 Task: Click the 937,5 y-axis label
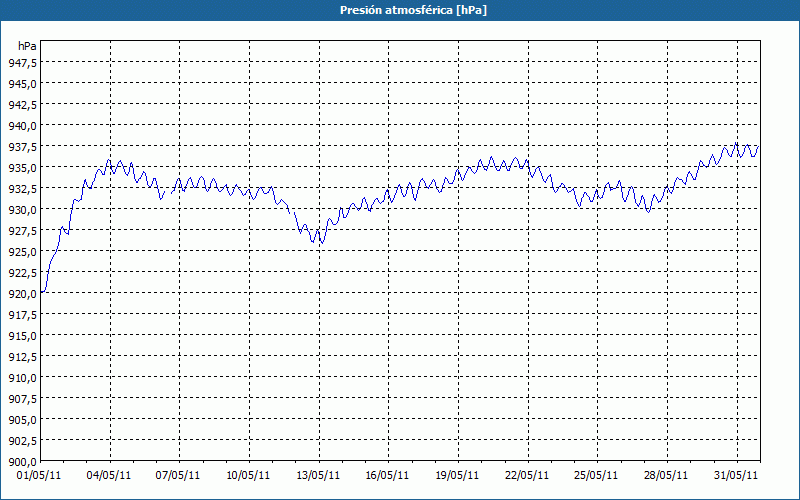(x=22, y=146)
